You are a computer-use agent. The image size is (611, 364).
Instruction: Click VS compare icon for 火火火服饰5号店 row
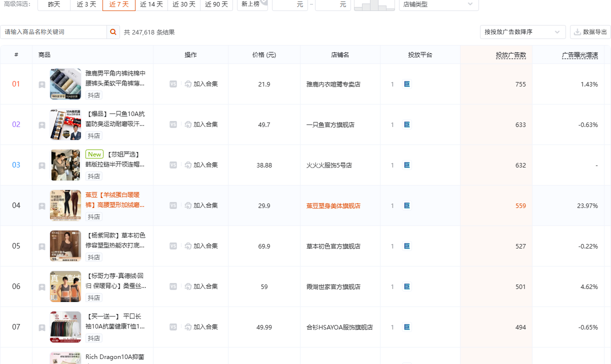coord(173,165)
